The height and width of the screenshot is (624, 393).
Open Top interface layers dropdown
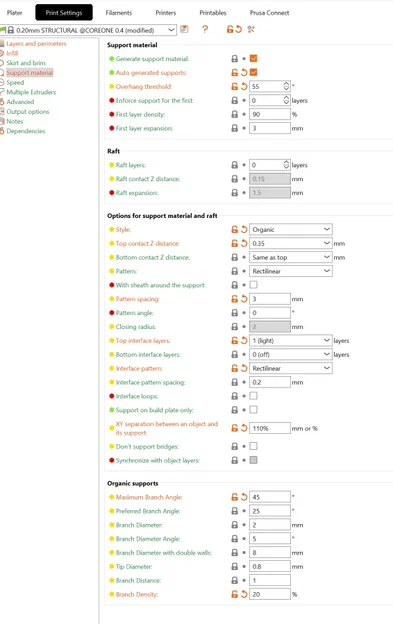click(x=291, y=341)
